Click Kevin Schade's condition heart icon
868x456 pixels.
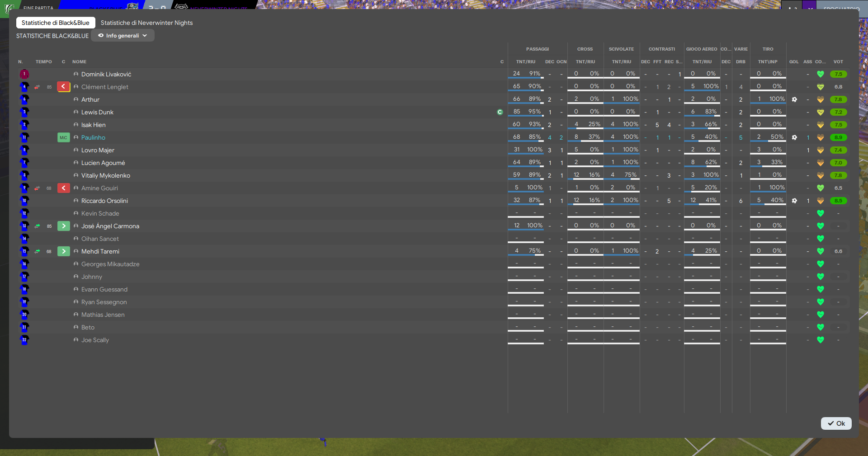(821, 213)
